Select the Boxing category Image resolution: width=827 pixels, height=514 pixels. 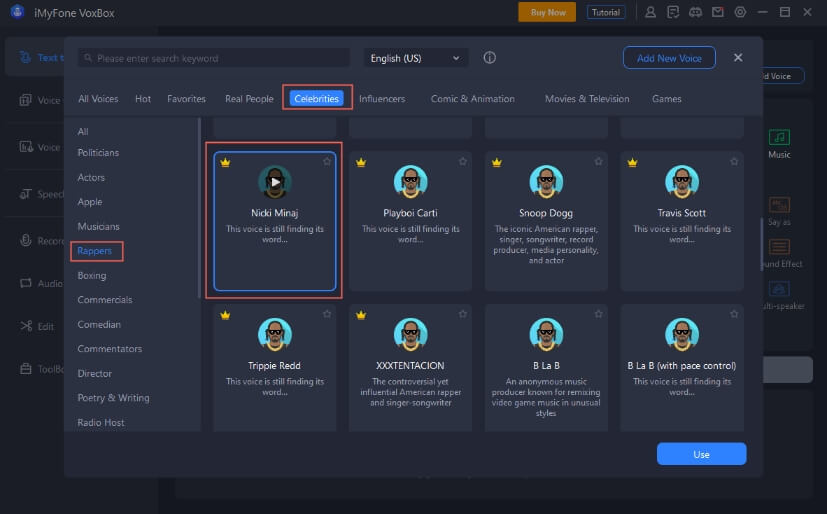pyautogui.click(x=92, y=276)
